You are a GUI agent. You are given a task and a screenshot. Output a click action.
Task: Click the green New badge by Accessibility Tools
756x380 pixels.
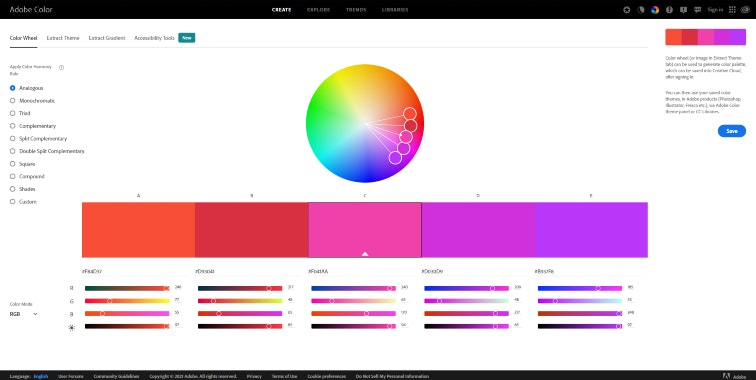coord(187,38)
